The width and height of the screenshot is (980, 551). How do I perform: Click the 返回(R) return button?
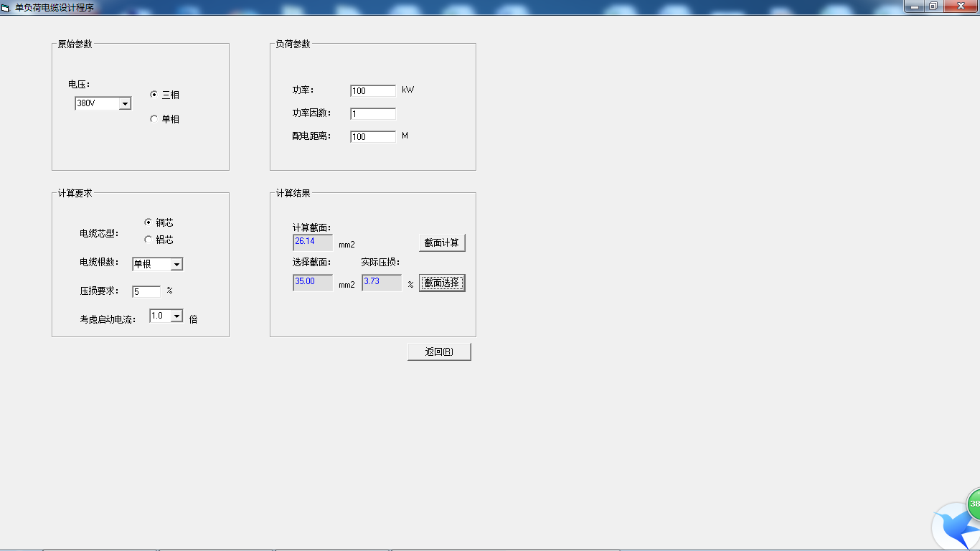click(439, 352)
